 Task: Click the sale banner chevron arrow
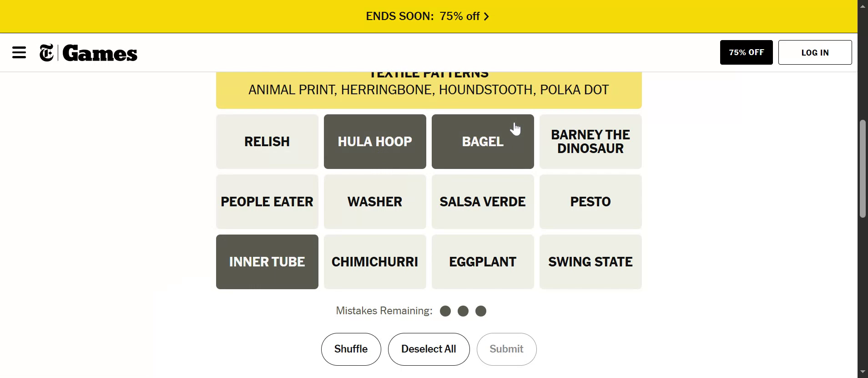click(486, 17)
